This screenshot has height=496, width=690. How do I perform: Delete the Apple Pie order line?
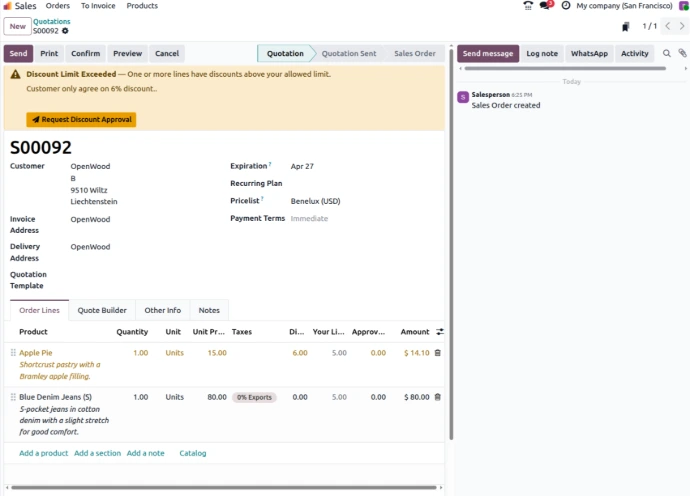(x=437, y=353)
